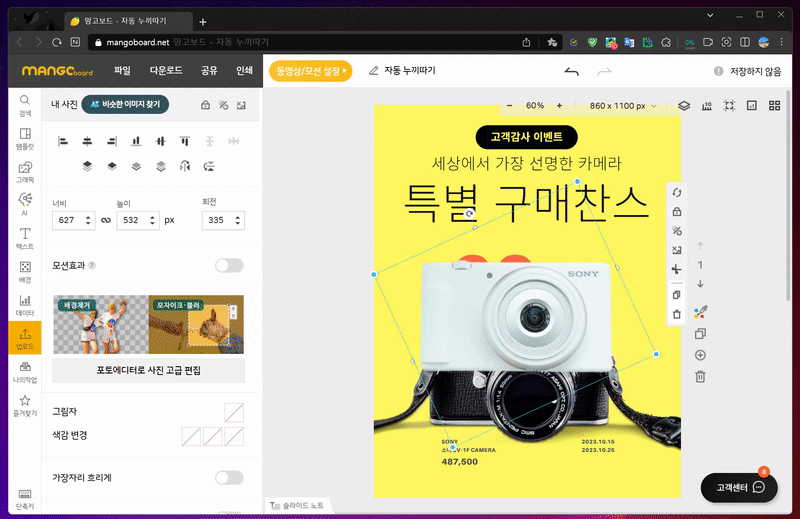
Task: Click the 너비 width stepper arrows
Action: tap(88, 220)
